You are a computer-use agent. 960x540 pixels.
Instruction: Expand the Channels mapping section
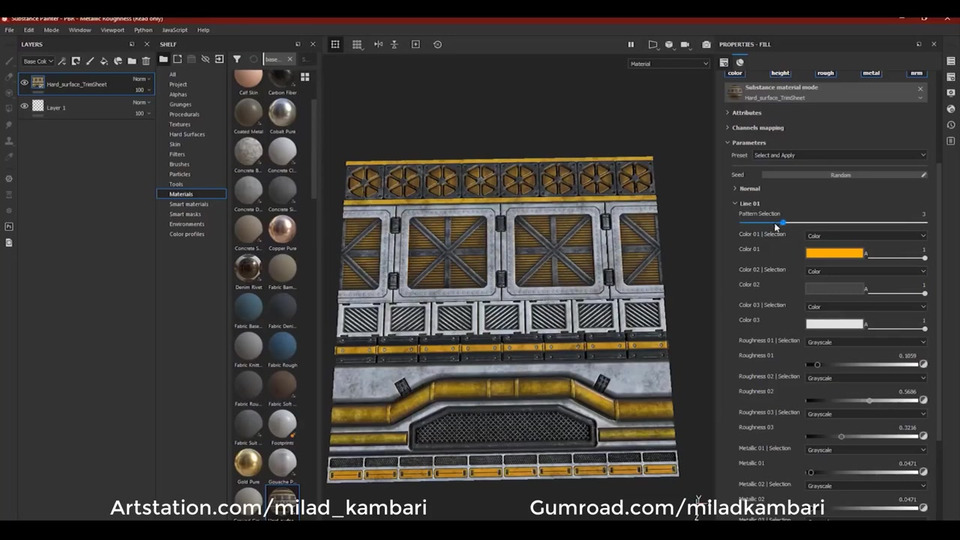(757, 128)
